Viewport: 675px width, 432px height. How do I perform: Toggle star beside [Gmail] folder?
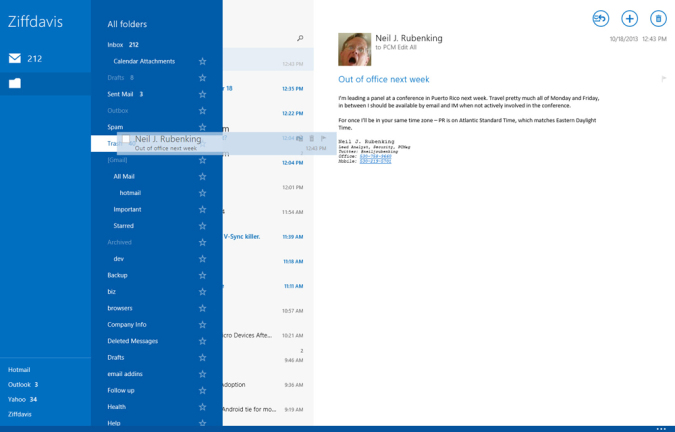(x=202, y=160)
